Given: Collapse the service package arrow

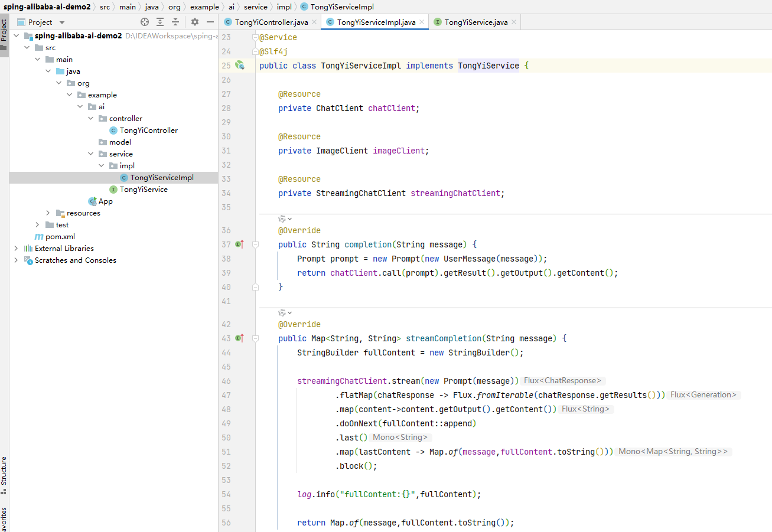Looking at the screenshot, I should point(90,154).
